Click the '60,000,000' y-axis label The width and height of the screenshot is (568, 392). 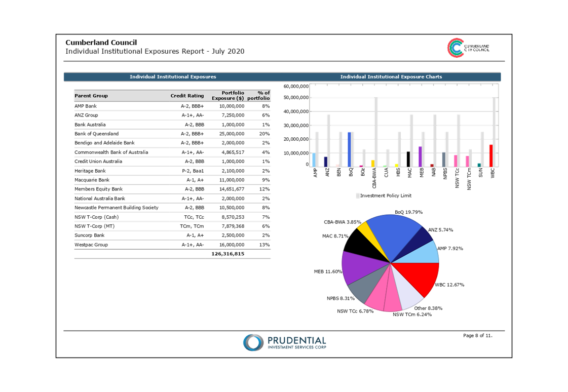coord(296,86)
